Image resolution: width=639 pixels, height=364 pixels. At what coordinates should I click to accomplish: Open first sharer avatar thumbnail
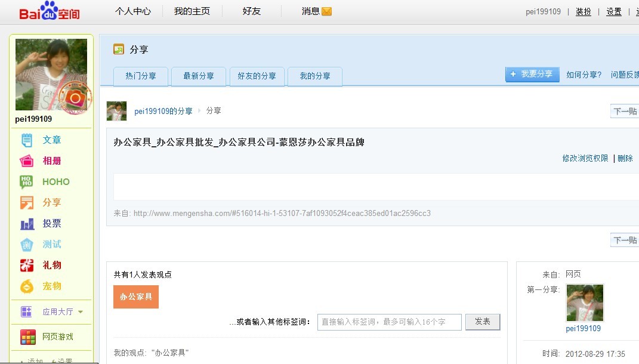click(585, 303)
